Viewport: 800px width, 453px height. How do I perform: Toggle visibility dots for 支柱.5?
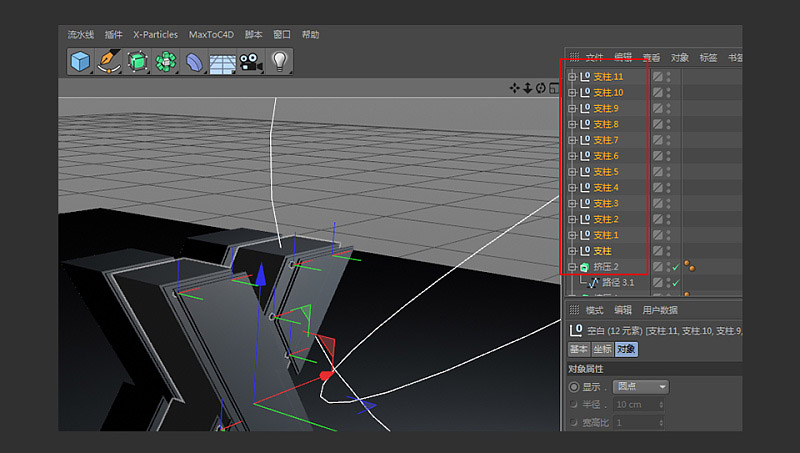click(669, 172)
